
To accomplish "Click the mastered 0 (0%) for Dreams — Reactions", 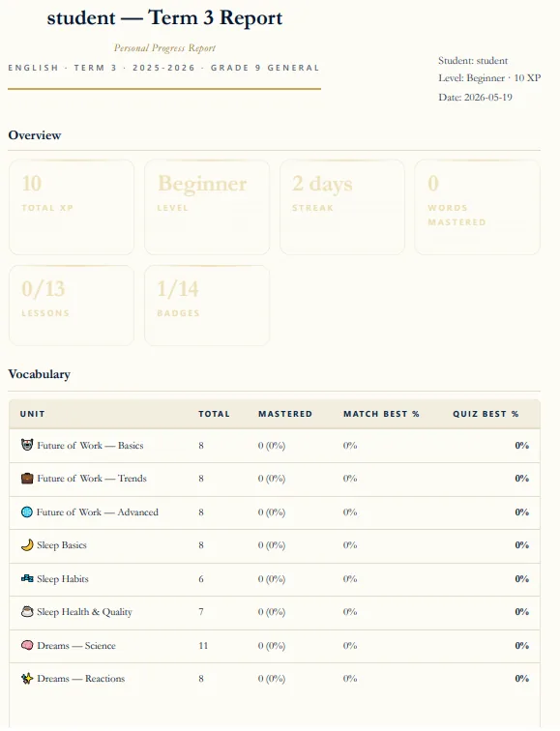I will (x=272, y=679).
